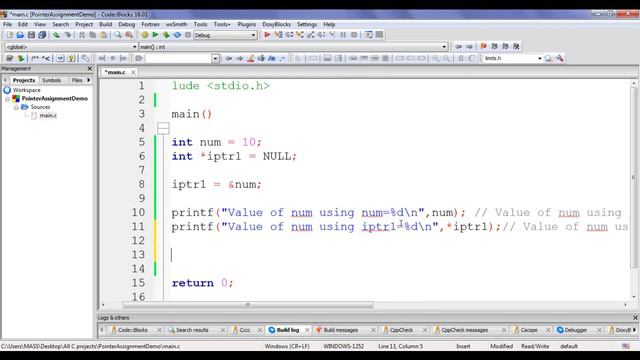Click the Read/Write status bar entry
Image resolution: width=640 pixels, height=360 pixels.
coord(535,346)
